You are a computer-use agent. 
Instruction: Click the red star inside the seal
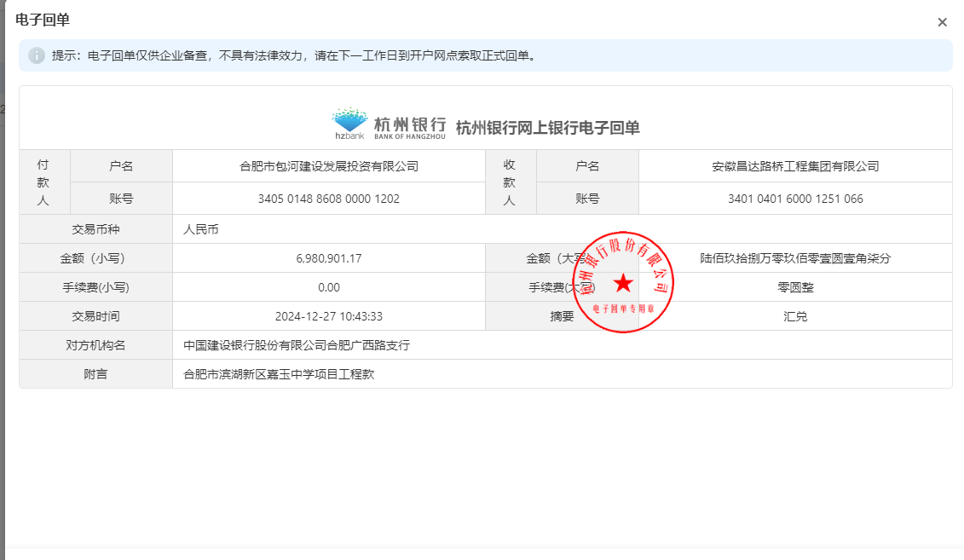click(623, 283)
